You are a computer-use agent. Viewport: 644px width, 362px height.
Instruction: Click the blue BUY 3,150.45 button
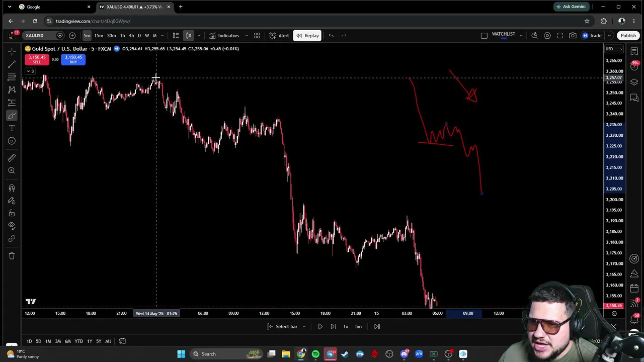click(x=73, y=59)
